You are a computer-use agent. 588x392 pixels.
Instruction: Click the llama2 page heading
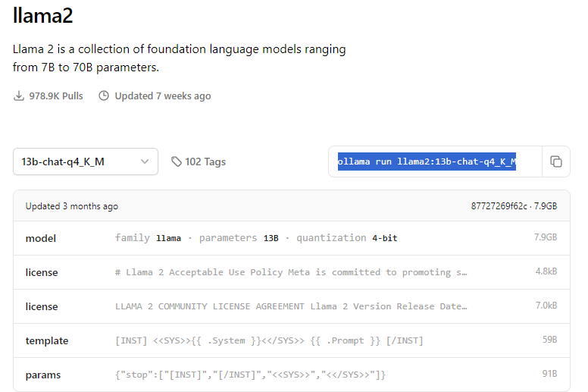(43, 15)
